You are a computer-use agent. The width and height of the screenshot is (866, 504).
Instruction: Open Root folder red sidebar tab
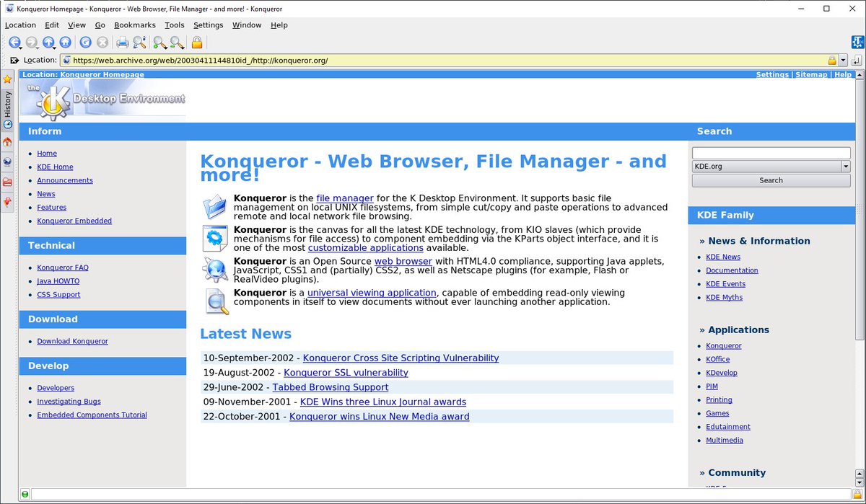coord(7,182)
